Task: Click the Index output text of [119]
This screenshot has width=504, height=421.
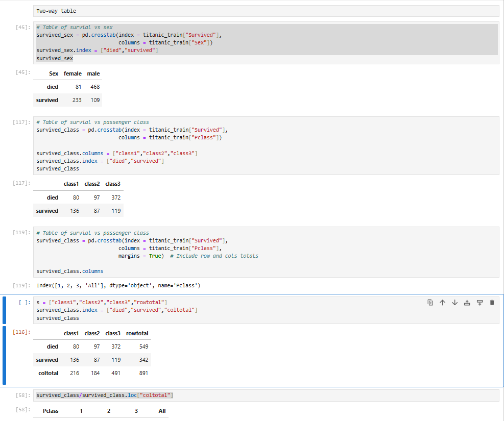Action: [x=118, y=285]
